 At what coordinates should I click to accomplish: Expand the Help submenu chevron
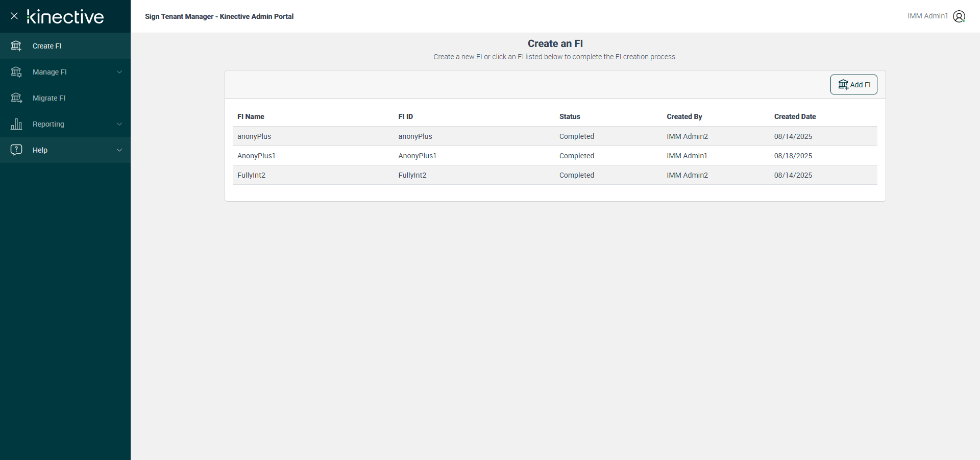[119, 150]
